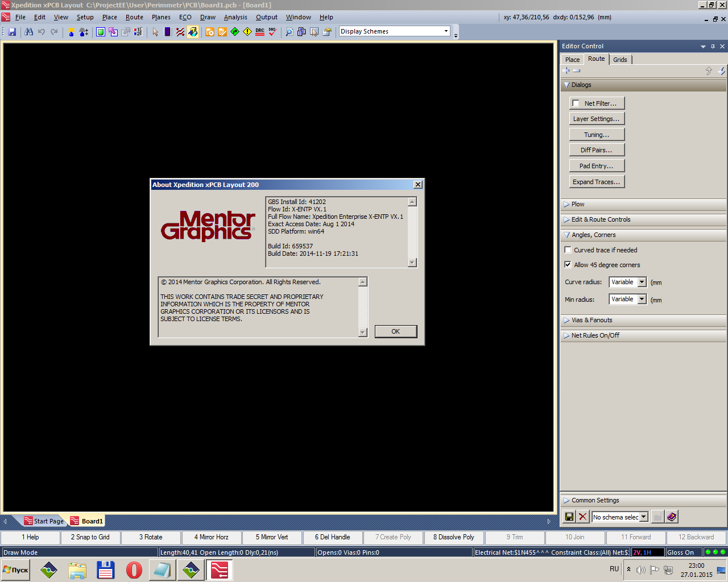Open the Display Schemes dropdown
Viewport: 728px width, 582px height.
coord(446,31)
